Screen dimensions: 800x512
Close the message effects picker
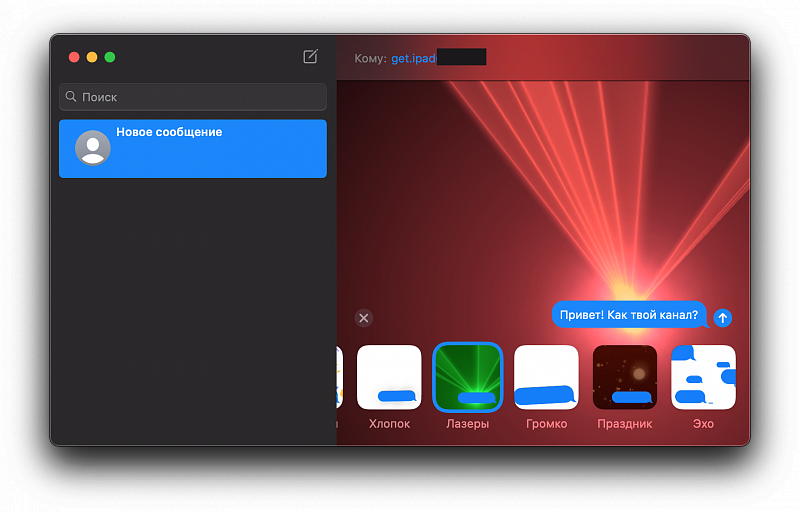(364, 318)
